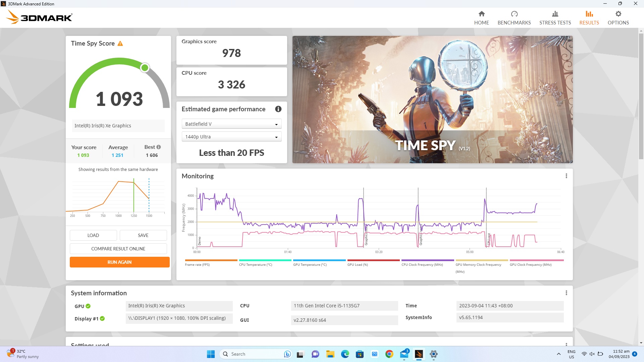Open the System information three-dot menu
Screen dimensions: 644x362
pos(566,293)
